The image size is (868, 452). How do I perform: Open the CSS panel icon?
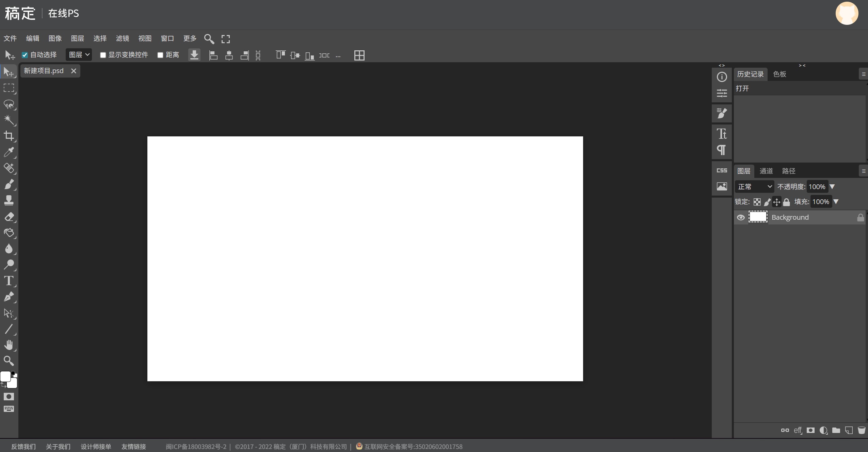pos(722,170)
